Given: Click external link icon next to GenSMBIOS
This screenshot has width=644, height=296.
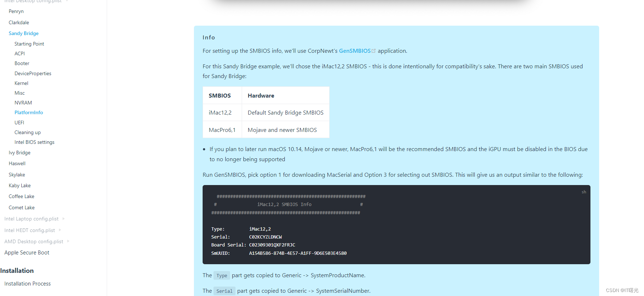Looking at the screenshot, I should pyautogui.click(x=374, y=51).
